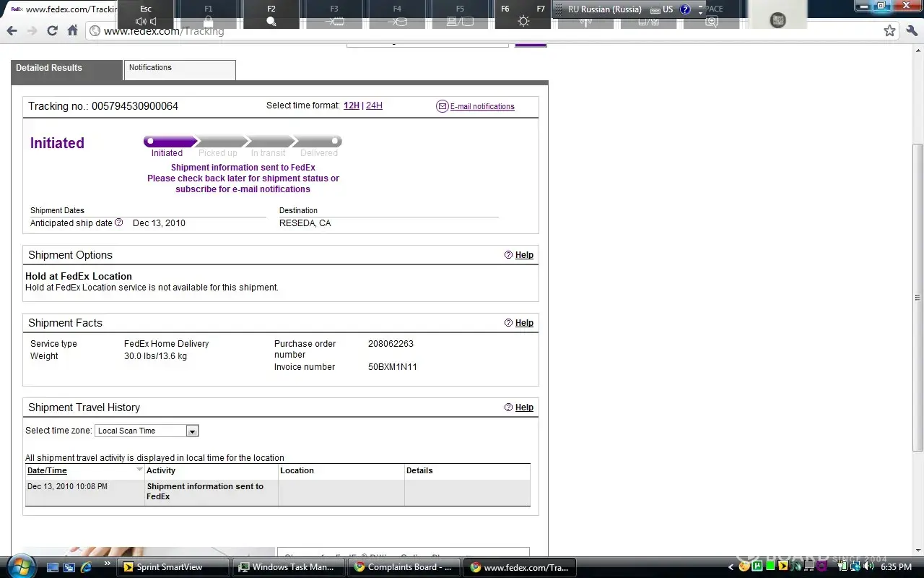The height and width of the screenshot is (578, 924).
Task: Switch time format to 12H
Action: (x=351, y=105)
